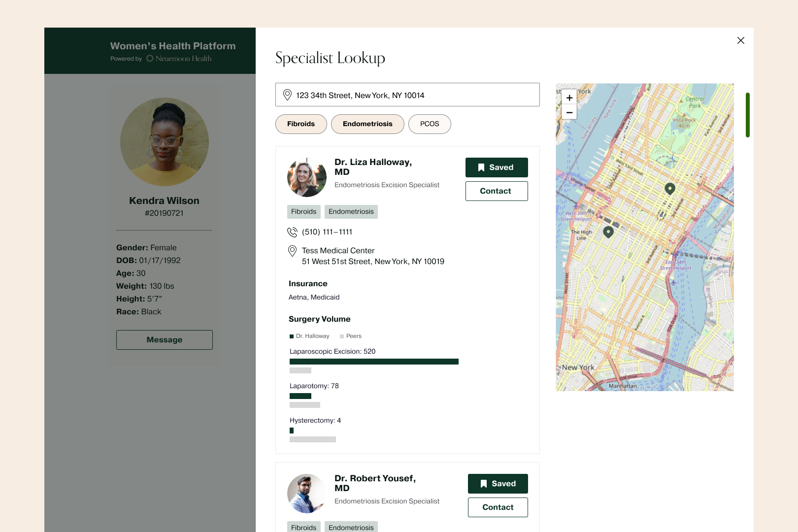Click the Hysterectomy: 4 label

pyautogui.click(x=315, y=421)
